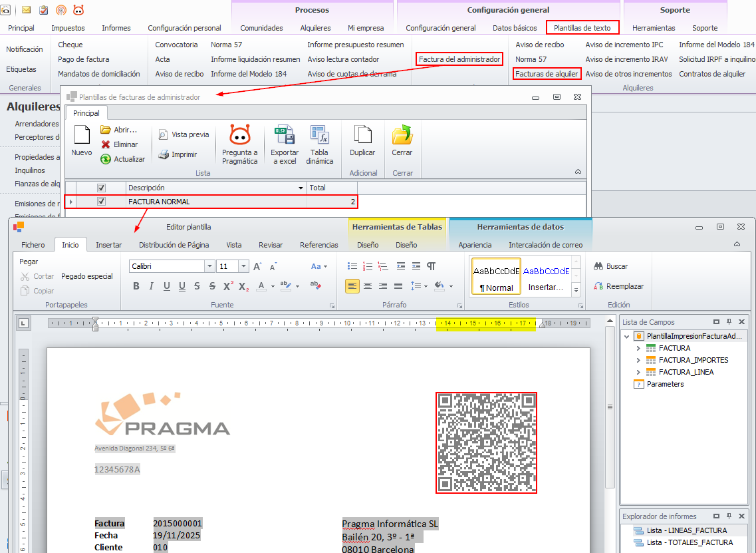The image size is (756, 553).
Task: Apply multilevel list
Action: coord(383,266)
